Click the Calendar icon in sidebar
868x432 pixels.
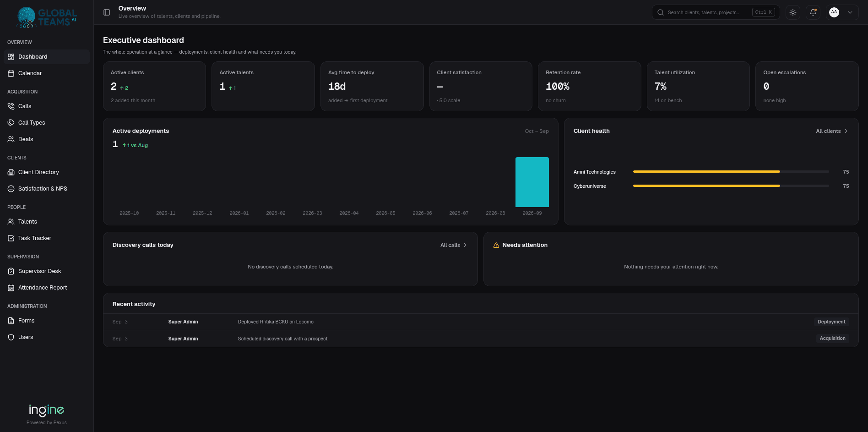point(11,73)
